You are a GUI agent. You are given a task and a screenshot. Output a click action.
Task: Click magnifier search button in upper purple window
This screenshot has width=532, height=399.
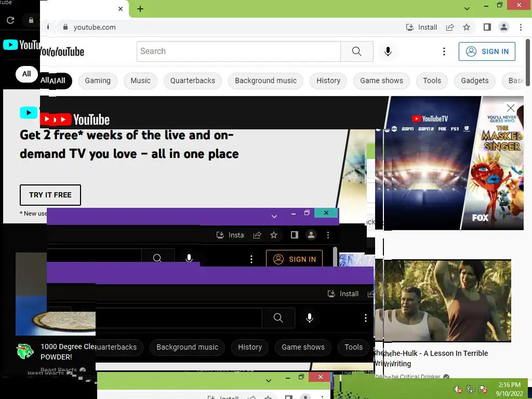tap(157, 258)
